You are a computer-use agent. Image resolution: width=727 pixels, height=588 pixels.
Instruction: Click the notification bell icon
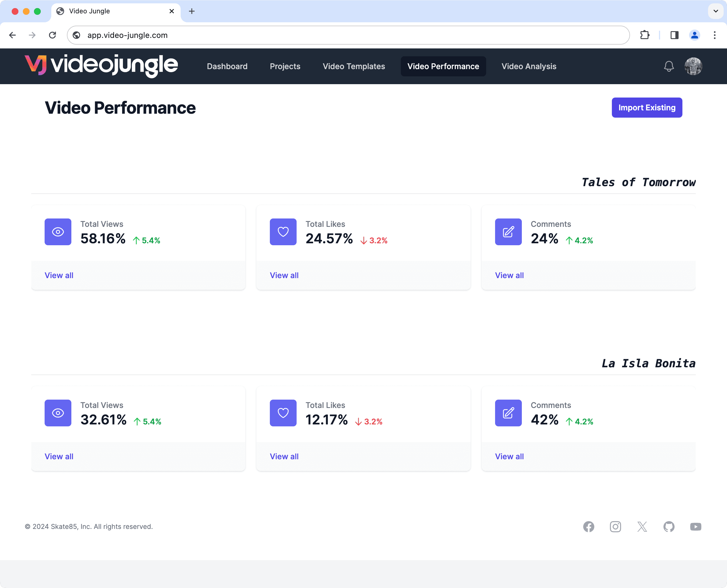[x=669, y=66]
